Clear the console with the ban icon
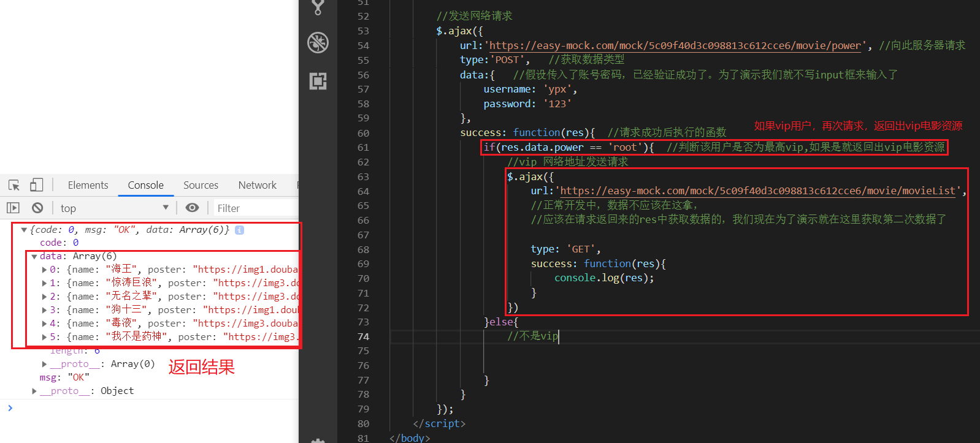980x443 pixels. pos(37,208)
